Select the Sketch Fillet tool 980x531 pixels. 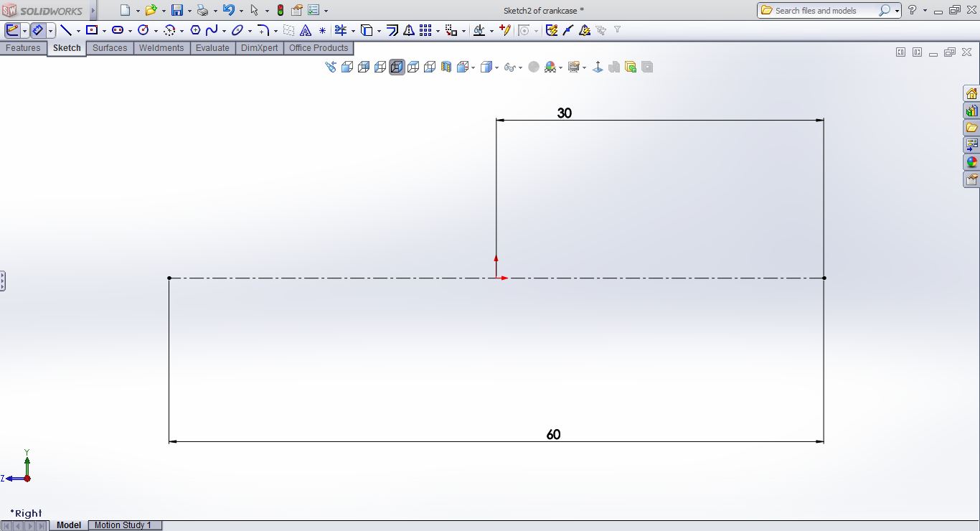[263, 29]
